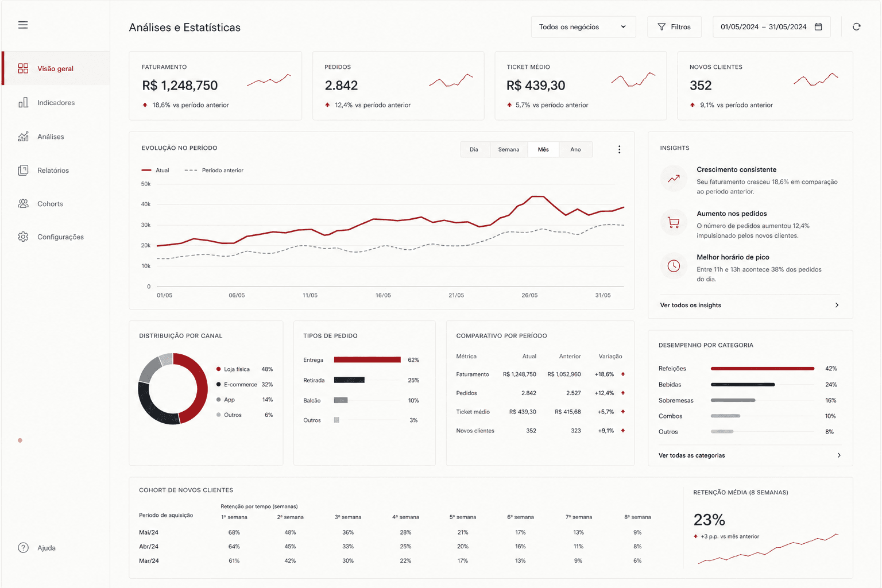Click the Retirada order type label
Image resolution: width=882 pixels, height=588 pixels.
pyautogui.click(x=314, y=380)
